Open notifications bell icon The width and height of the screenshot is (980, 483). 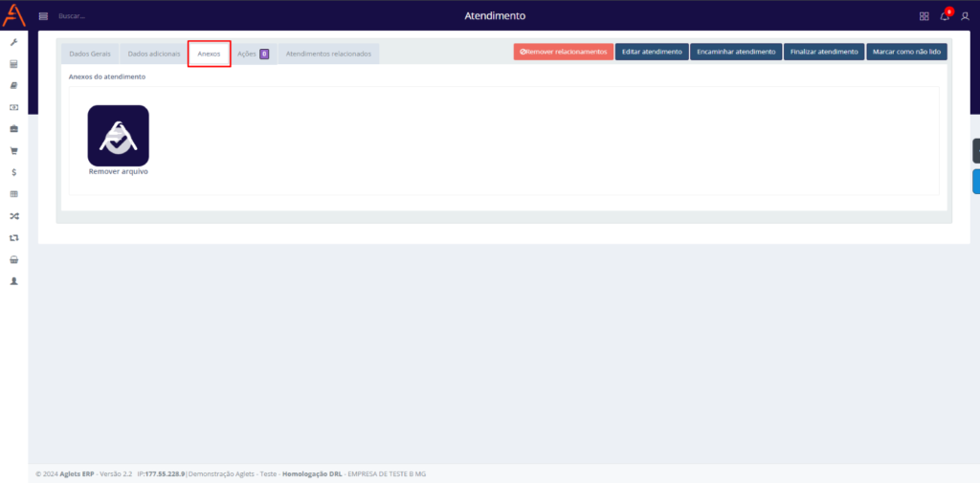pos(945,15)
